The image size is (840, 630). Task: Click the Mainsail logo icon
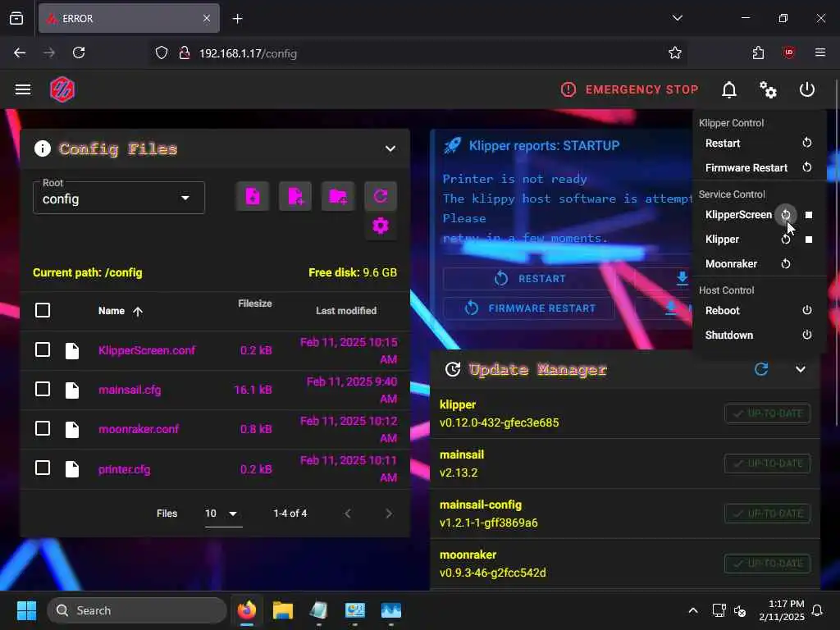pyautogui.click(x=62, y=89)
